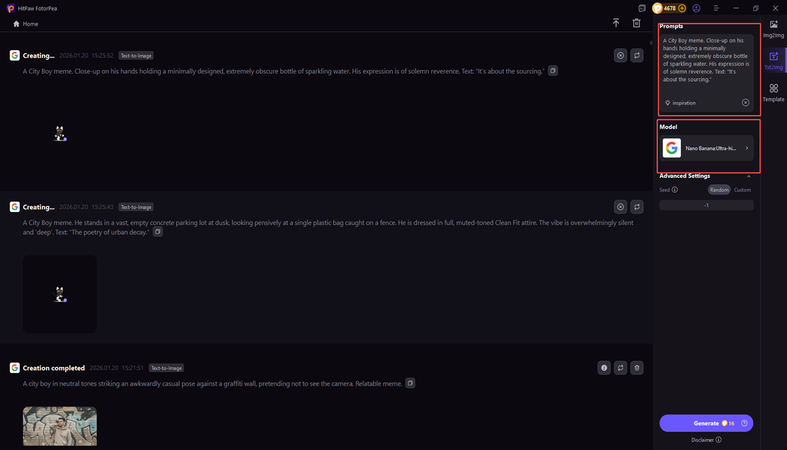Open the Nano Banana model selector

tap(707, 148)
